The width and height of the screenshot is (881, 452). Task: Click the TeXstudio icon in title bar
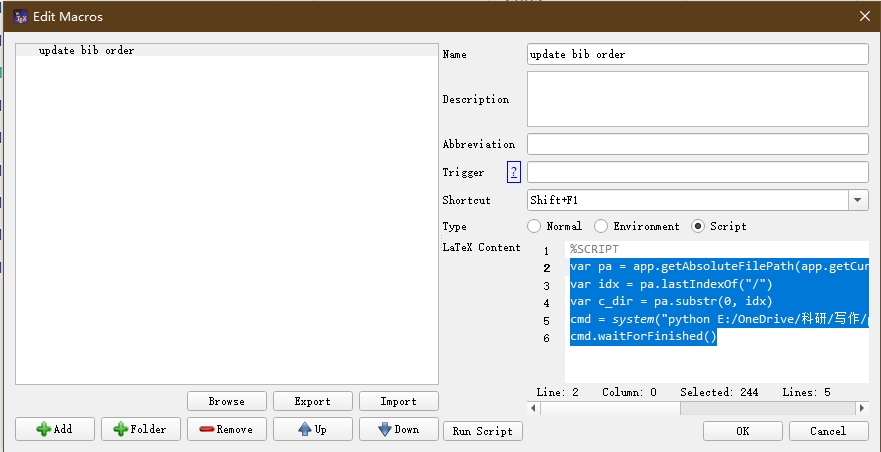(20, 16)
